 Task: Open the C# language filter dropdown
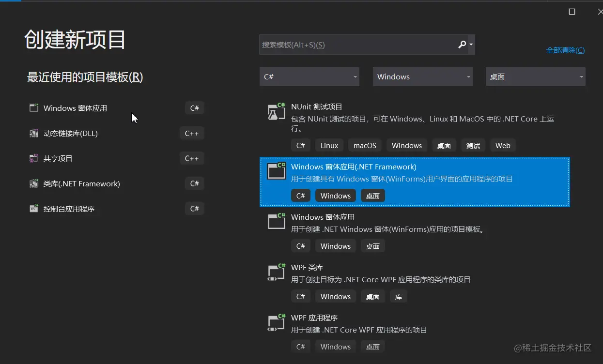click(309, 76)
